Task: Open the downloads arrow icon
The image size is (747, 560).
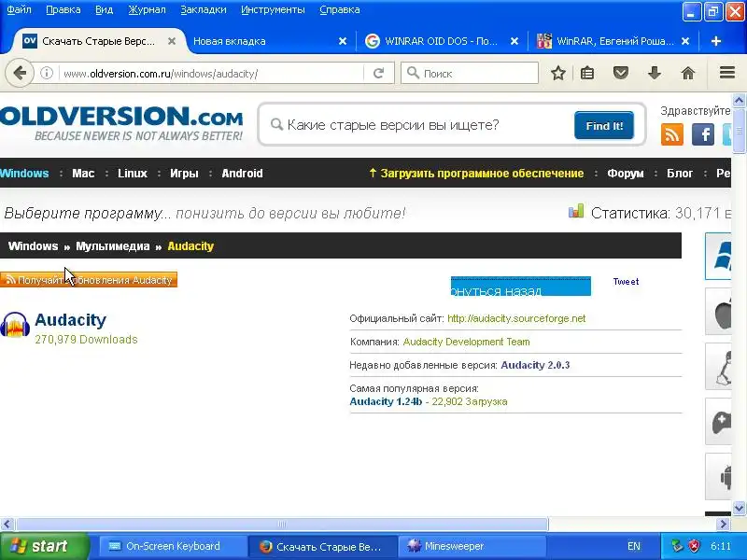Action: point(655,74)
